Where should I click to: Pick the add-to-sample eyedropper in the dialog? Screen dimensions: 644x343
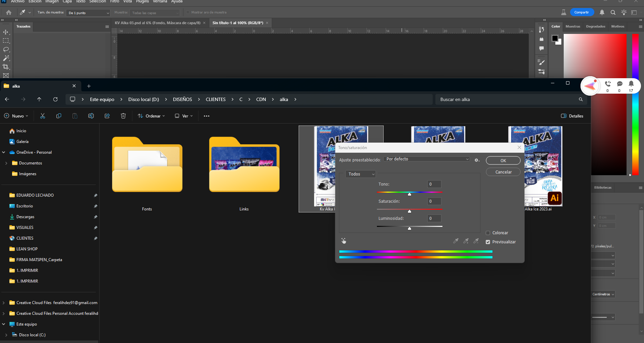click(x=466, y=241)
